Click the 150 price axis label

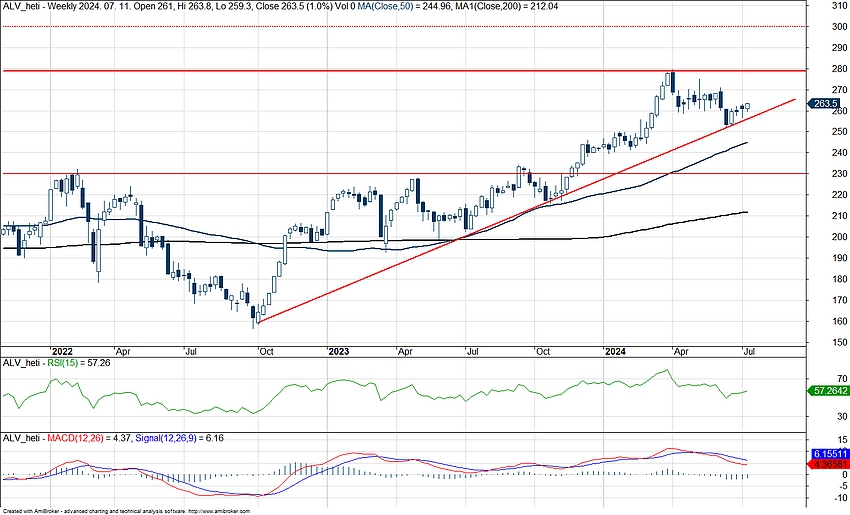click(x=839, y=342)
